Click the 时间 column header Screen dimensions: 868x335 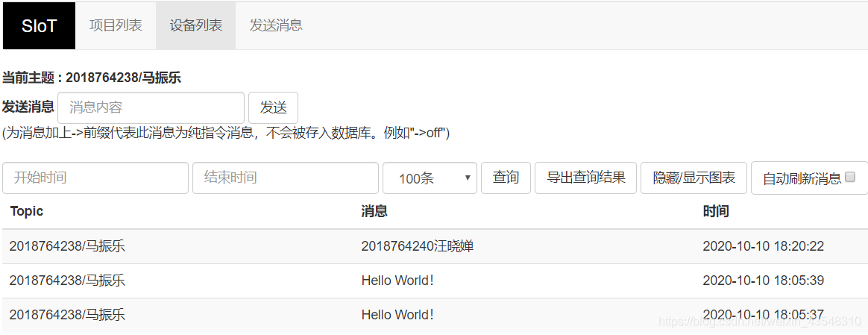[x=716, y=211]
